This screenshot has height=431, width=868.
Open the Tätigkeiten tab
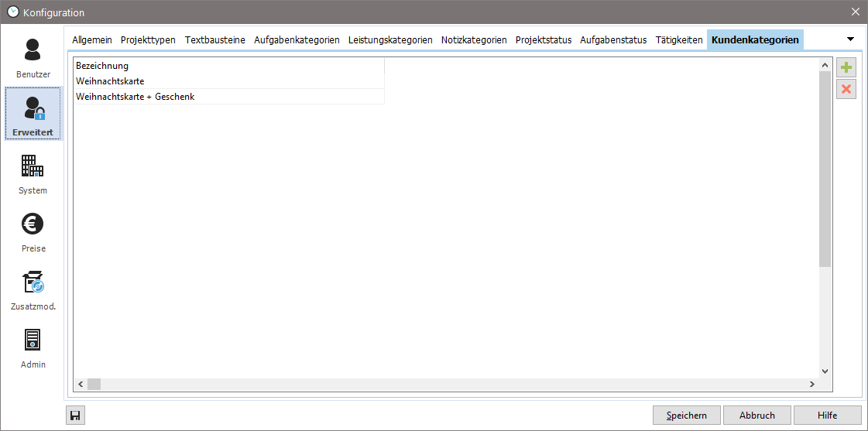pyautogui.click(x=679, y=40)
